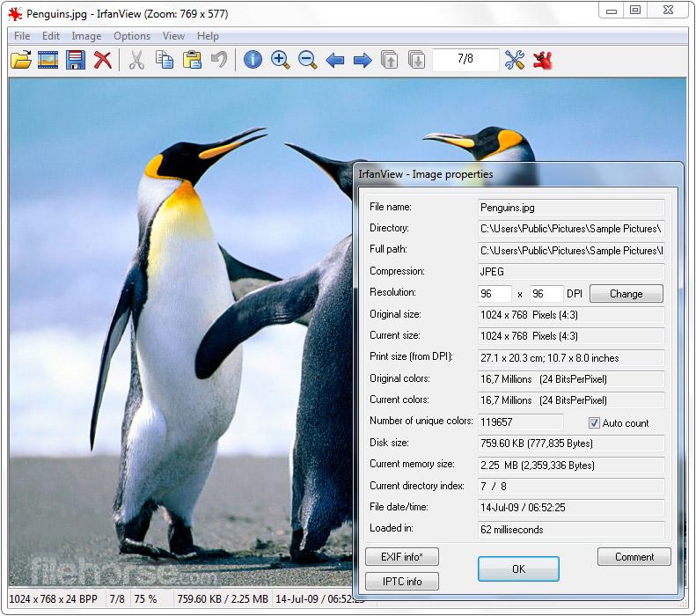
Task: Open the View menu
Action: point(173,36)
